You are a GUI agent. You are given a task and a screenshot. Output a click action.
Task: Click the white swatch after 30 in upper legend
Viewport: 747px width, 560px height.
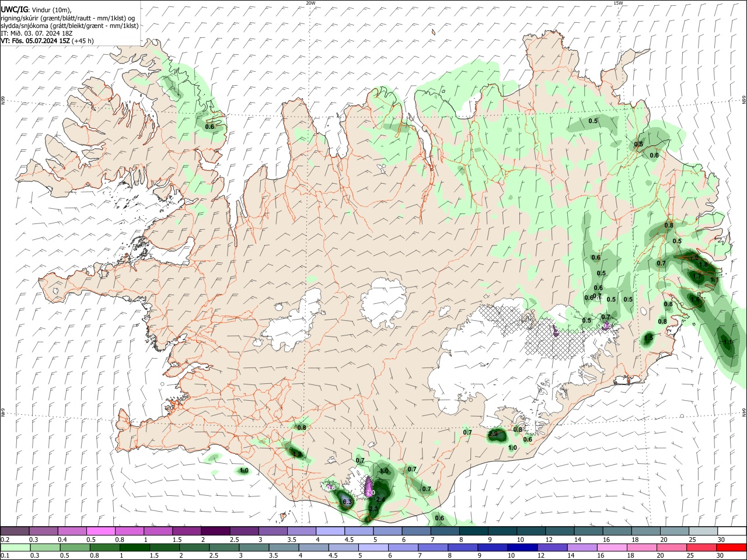pyautogui.click(x=732, y=531)
